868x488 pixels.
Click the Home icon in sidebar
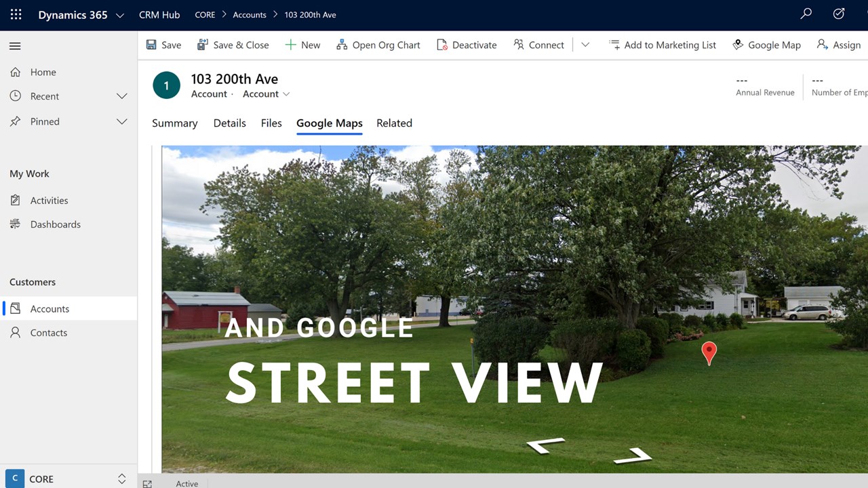pyautogui.click(x=15, y=72)
